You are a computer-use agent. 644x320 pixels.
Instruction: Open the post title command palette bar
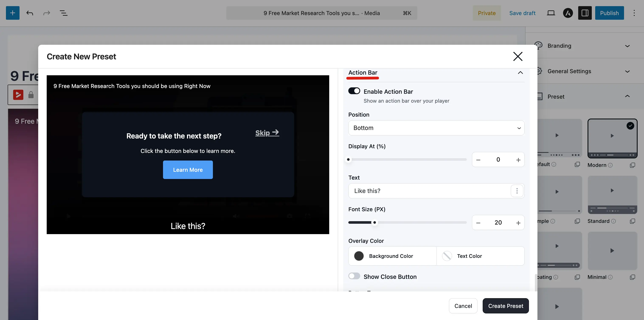(x=322, y=13)
